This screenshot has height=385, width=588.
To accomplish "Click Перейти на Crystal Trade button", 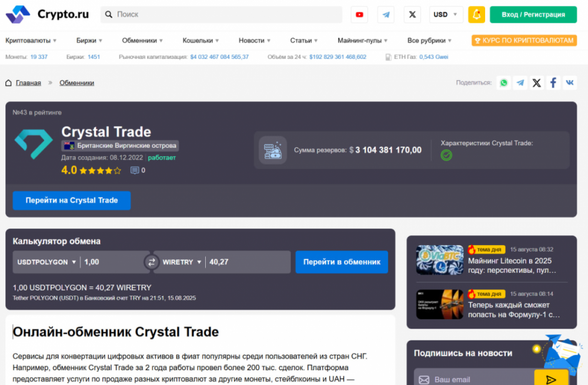I will point(72,200).
